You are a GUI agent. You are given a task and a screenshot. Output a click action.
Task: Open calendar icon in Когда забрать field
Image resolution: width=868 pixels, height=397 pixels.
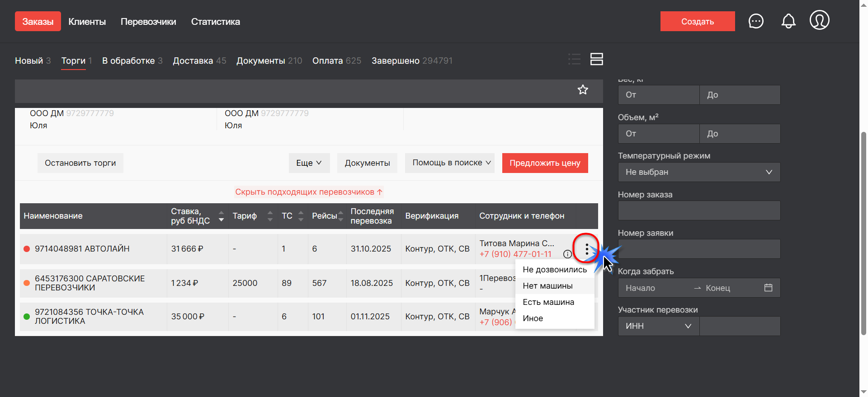point(768,288)
